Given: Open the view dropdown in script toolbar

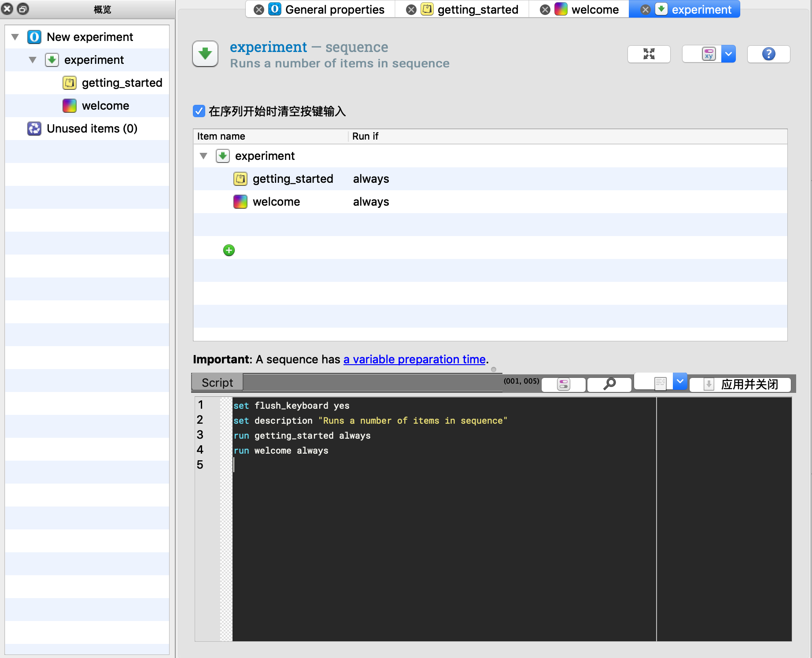Looking at the screenshot, I should coord(680,382).
